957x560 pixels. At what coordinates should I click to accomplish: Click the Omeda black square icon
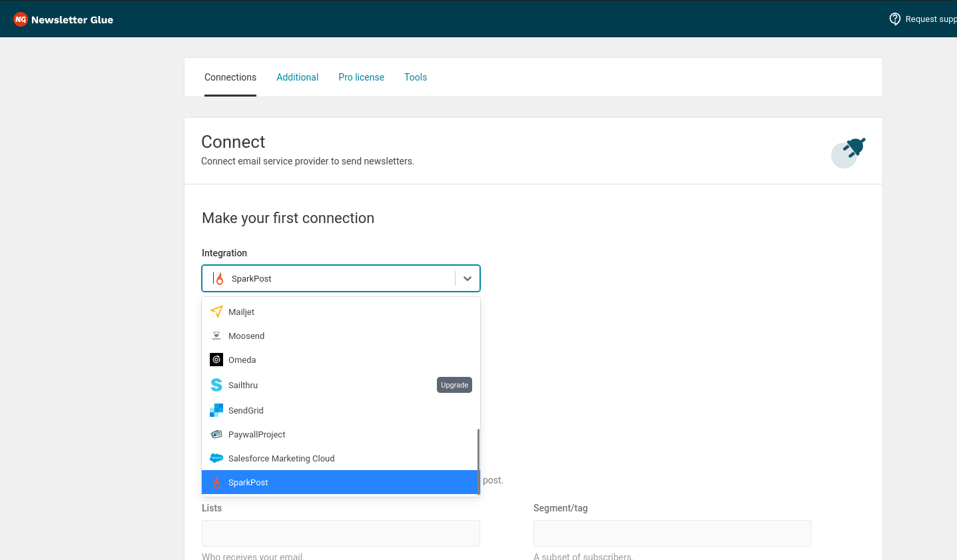pyautogui.click(x=216, y=360)
